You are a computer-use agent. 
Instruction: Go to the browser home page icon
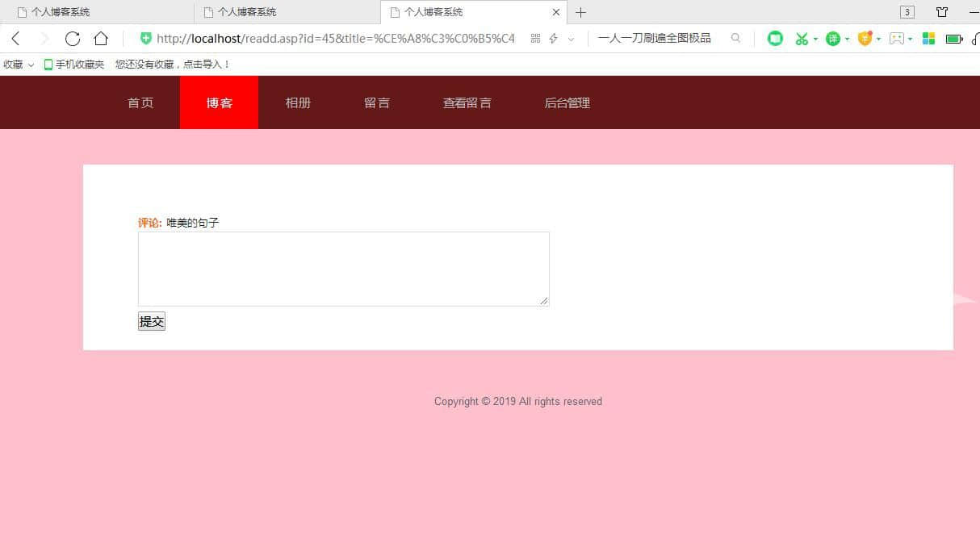click(x=101, y=39)
